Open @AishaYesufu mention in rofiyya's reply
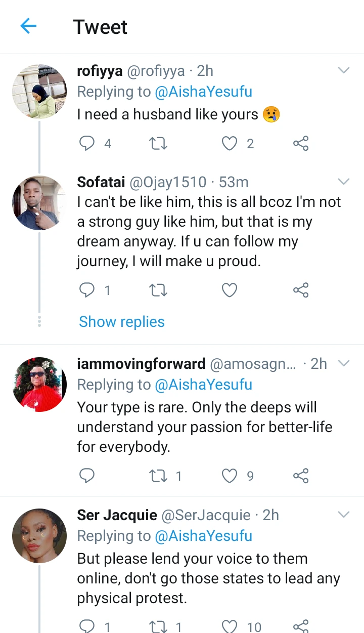 [x=203, y=92]
